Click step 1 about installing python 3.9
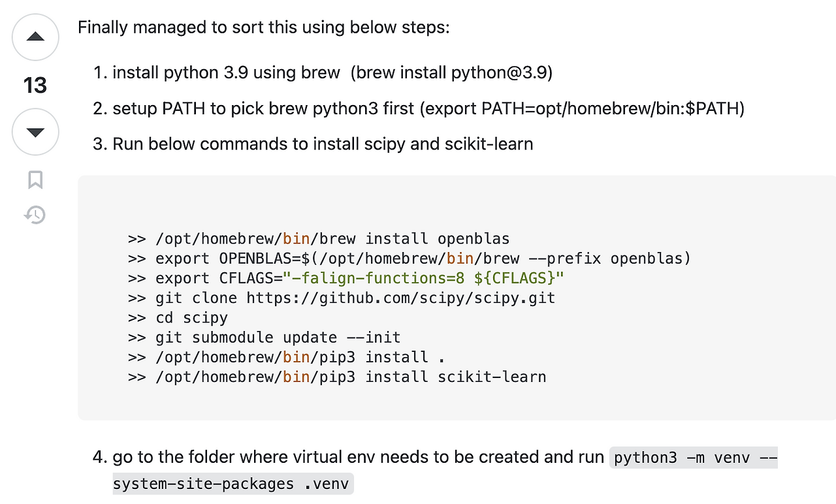This screenshot has height=504, width=836. 333,72
